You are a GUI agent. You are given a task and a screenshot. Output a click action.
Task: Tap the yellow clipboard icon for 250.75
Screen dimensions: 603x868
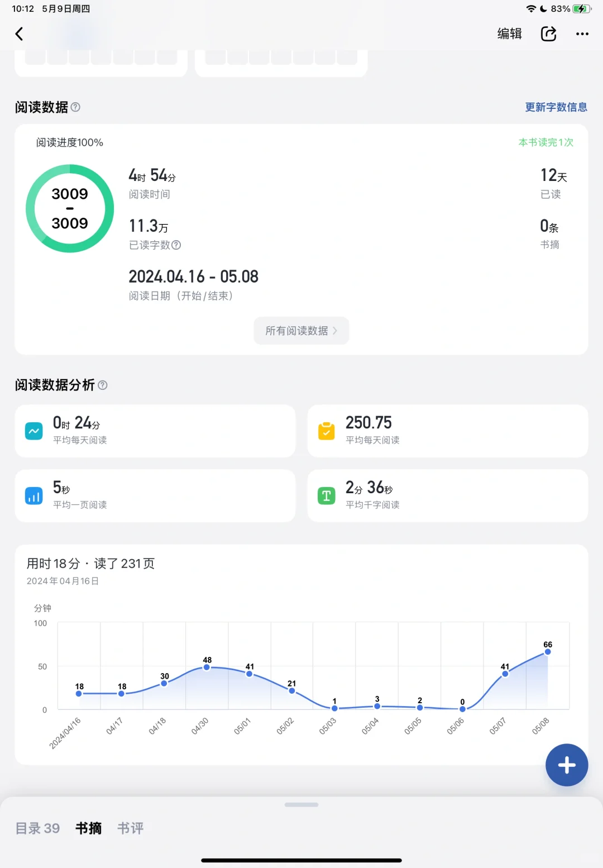tap(327, 431)
